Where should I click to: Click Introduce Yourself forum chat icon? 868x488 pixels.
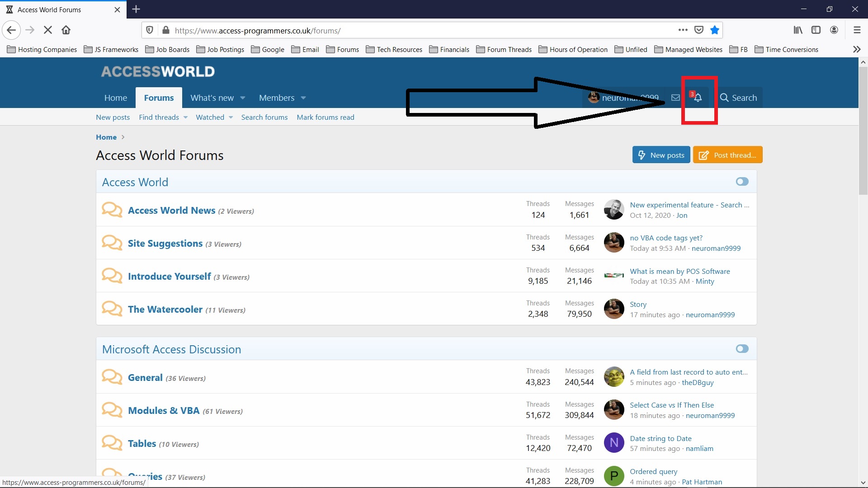tap(112, 276)
